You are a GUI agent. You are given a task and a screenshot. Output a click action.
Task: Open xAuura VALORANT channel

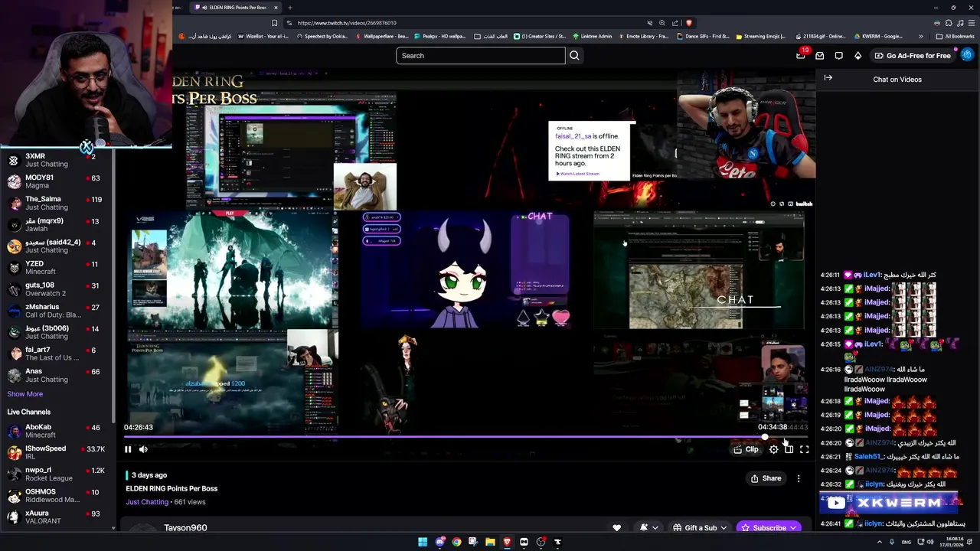click(x=57, y=517)
